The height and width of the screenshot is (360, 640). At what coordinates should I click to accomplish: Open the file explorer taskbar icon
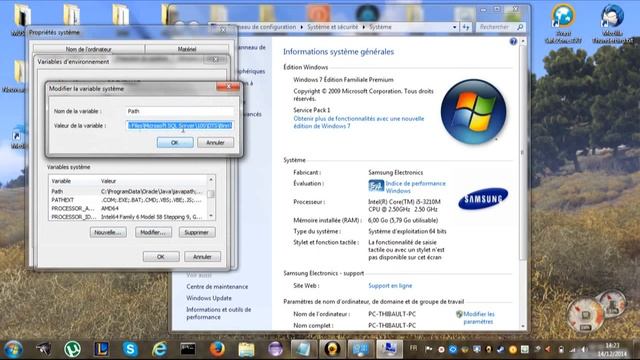coord(246,349)
